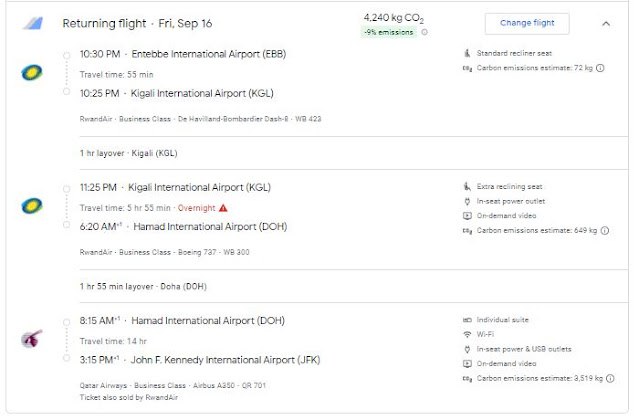The height and width of the screenshot is (420, 639).
Task: Click the info icon beside -9% emissions
Action: tap(424, 32)
